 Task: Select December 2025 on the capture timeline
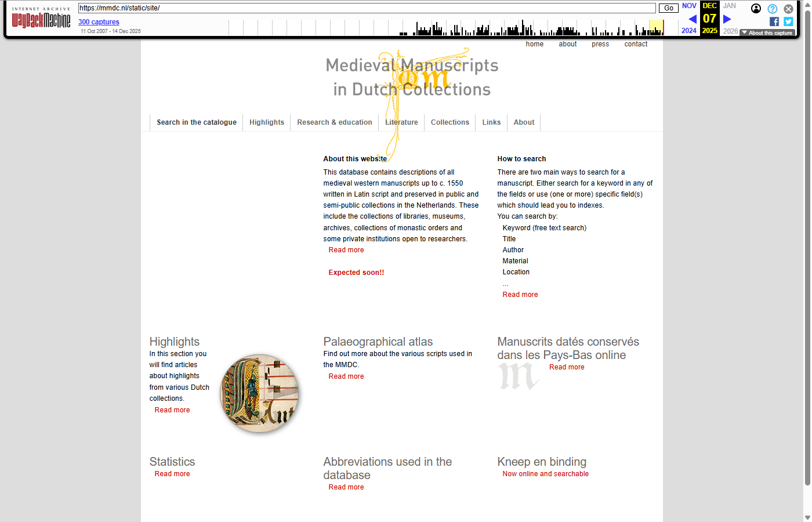point(656,27)
